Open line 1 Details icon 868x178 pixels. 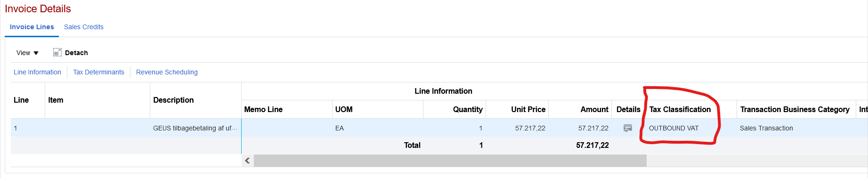(627, 128)
